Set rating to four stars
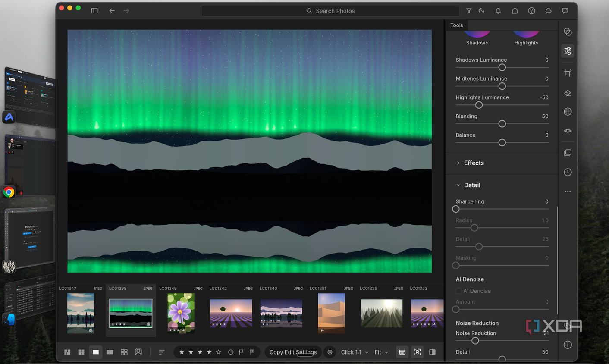 pyautogui.click(x=209, y=352)
